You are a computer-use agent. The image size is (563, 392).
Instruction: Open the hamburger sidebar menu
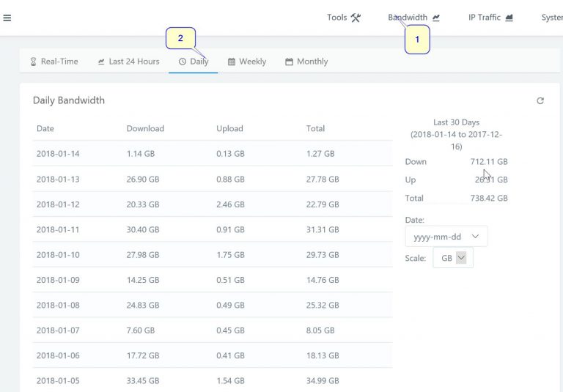[x=7, y=18]
